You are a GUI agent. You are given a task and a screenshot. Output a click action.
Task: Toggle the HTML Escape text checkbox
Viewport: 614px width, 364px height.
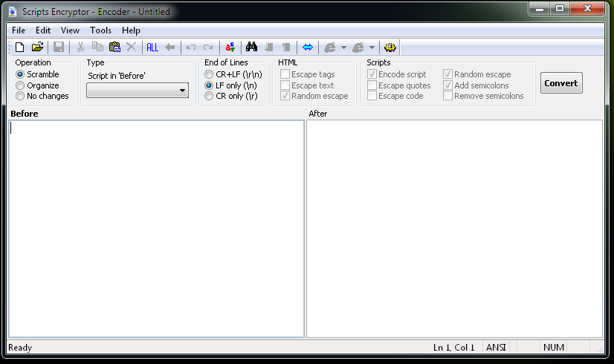click(x=308, y=85)
